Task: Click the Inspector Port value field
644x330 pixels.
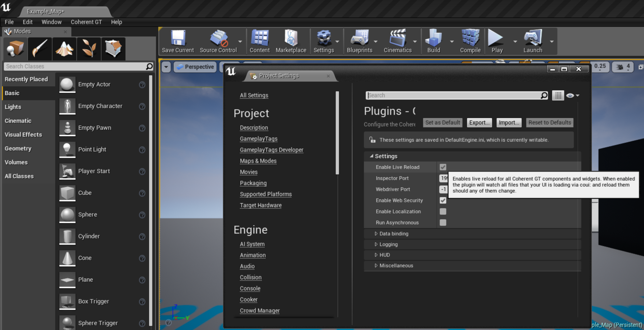Action: pos(444,178)
